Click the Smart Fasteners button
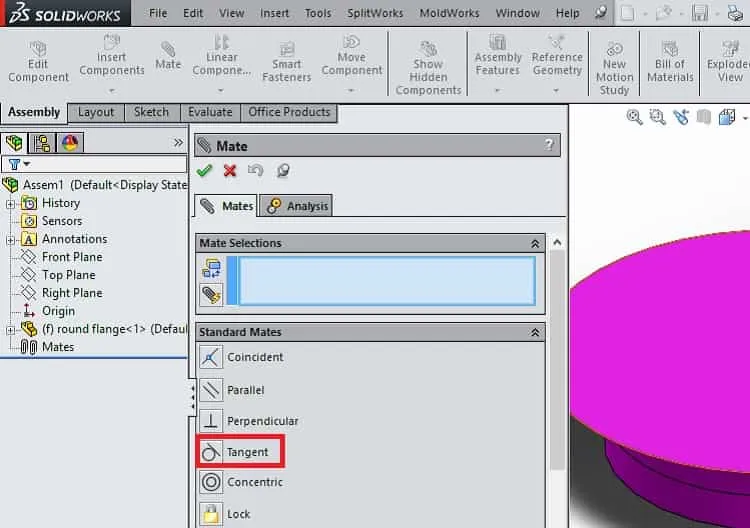Image resolution: width=750 pixels, height=528 pixels. click(x=287, y=63)
